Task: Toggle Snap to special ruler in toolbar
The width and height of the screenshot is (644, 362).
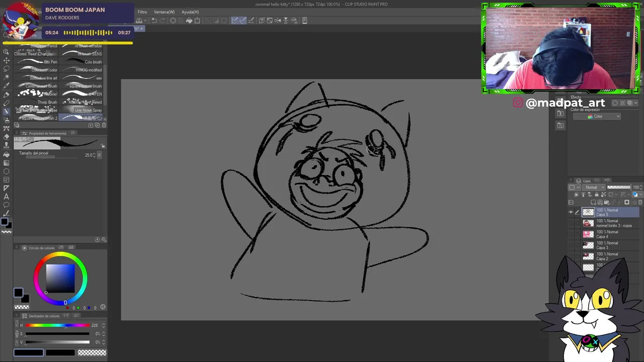Action: coord(243,21)
